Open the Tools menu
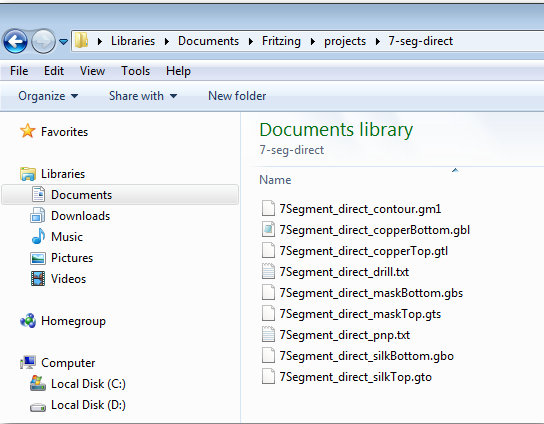Screen dimensions: 544x424 click(135, 71)
